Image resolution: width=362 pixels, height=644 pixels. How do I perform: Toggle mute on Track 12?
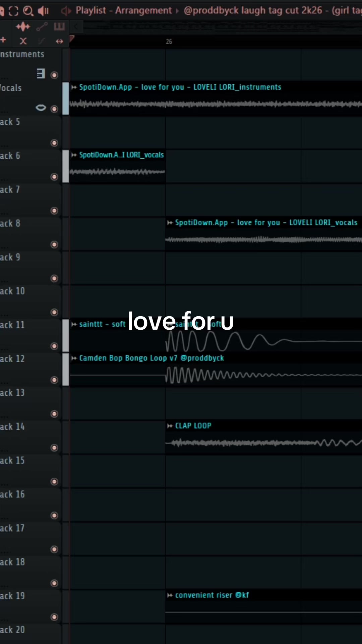54,380
